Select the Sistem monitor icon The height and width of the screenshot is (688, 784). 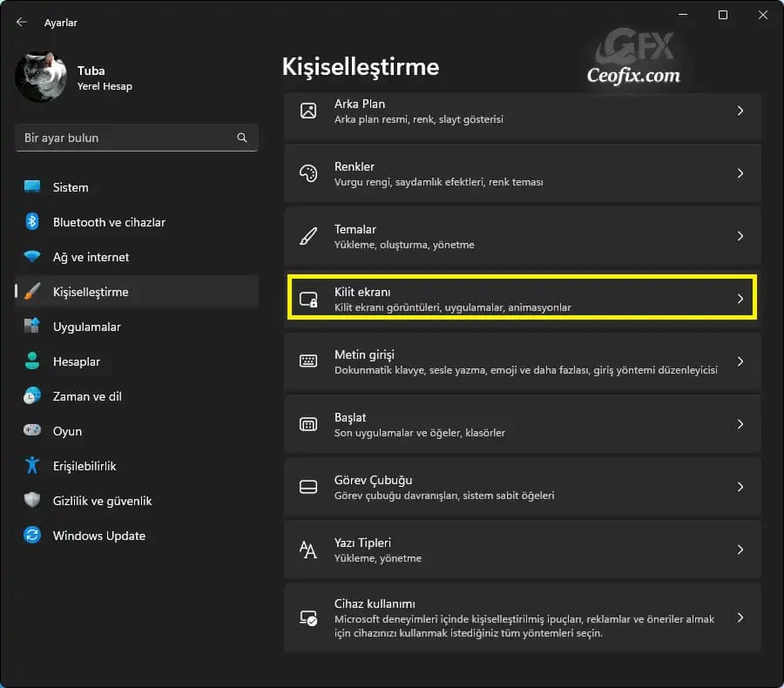[x=32, y=187]
